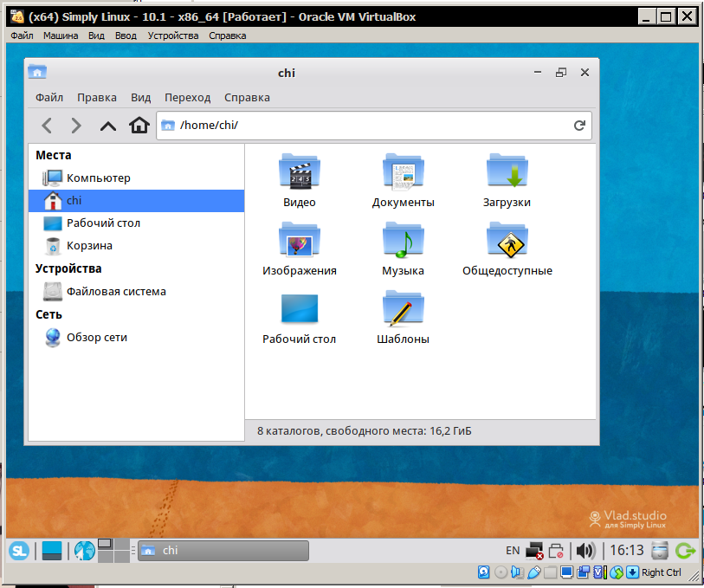704x588 pixels.
Task: Open the VirtualBox Ввод menu
Action: point(126,36)
